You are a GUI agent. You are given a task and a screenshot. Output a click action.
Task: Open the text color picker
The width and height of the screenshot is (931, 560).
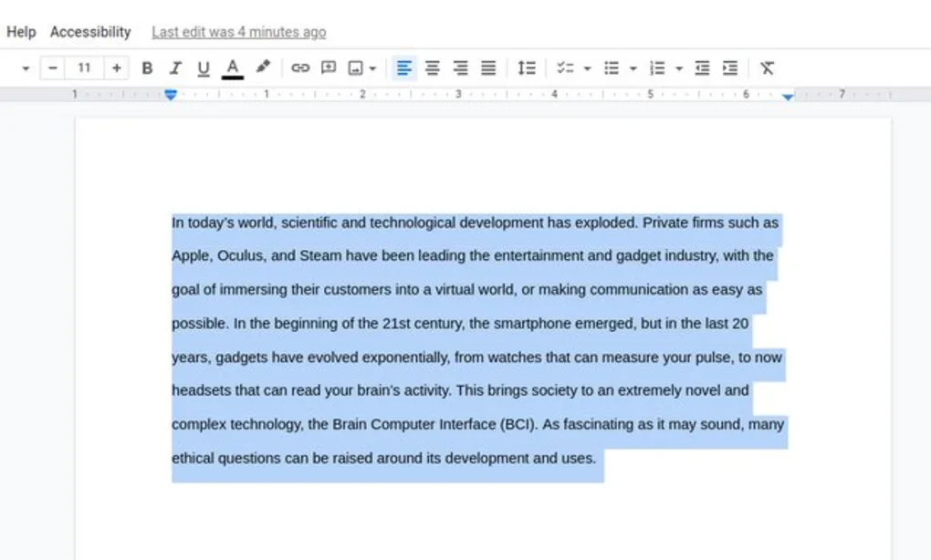[233, 68]
